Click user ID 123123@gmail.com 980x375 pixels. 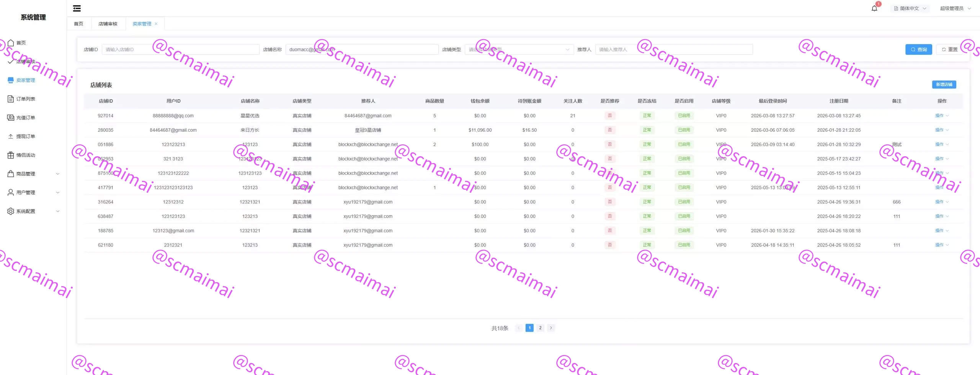coord(173,231)
